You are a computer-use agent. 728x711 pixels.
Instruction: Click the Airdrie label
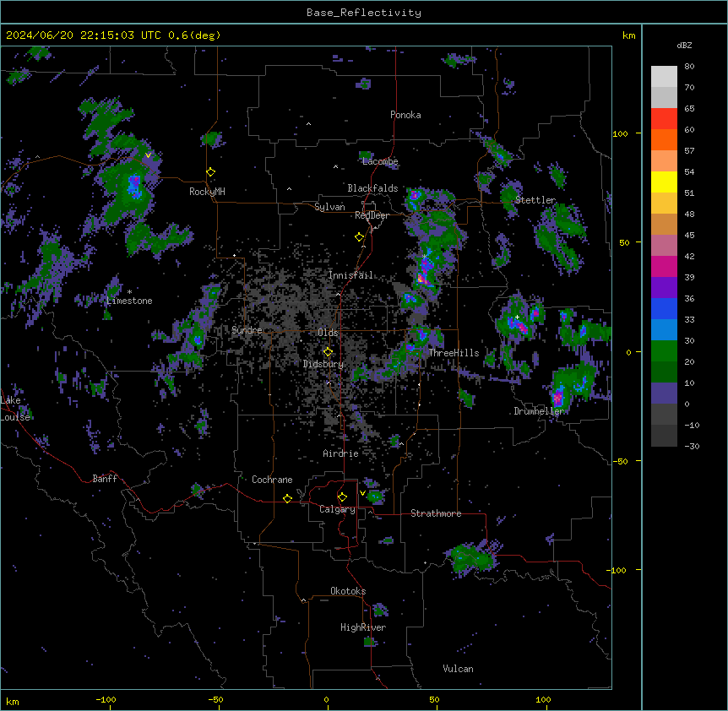(x=340, y=453)
